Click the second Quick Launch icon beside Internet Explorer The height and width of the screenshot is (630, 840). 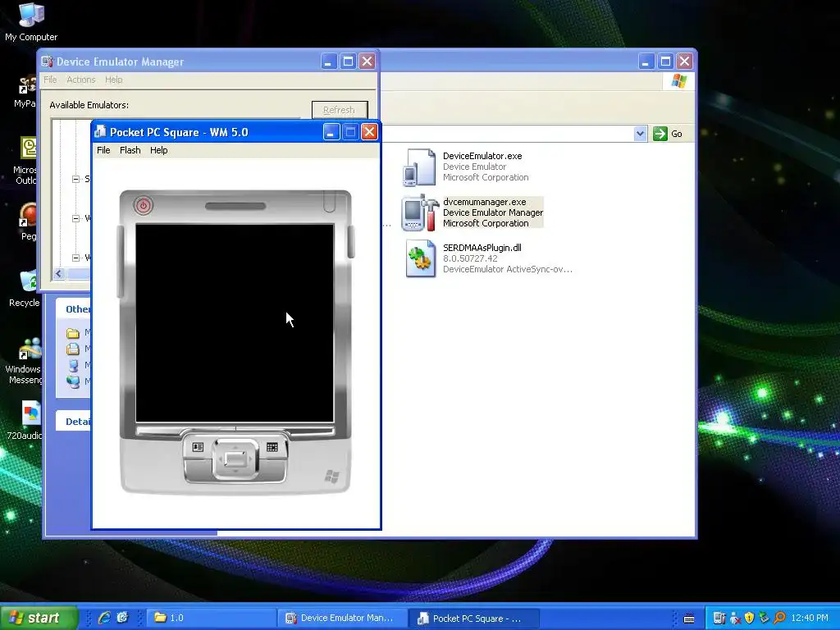coord(123,618)
